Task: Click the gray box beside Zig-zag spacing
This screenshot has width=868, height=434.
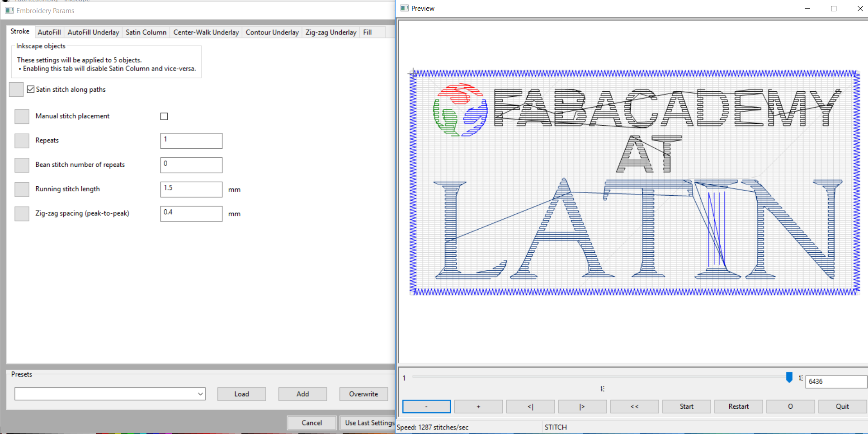Action: point(22,214)
